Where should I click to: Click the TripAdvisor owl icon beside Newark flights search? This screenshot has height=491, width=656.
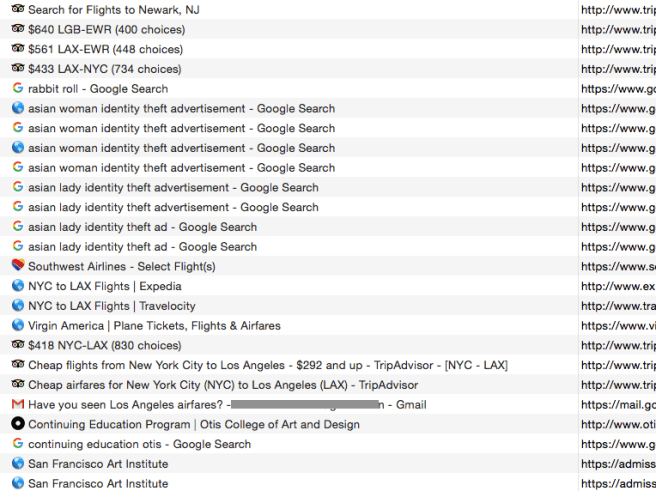[x=17, y=9]
